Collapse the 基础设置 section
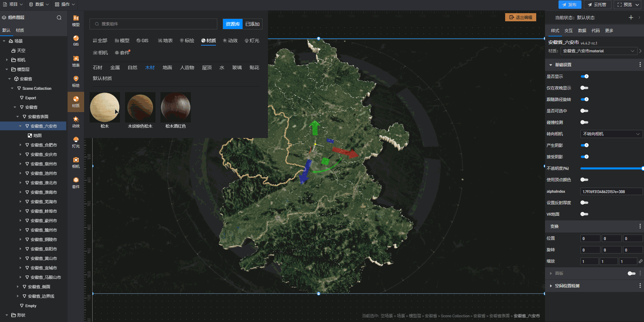 551,65
